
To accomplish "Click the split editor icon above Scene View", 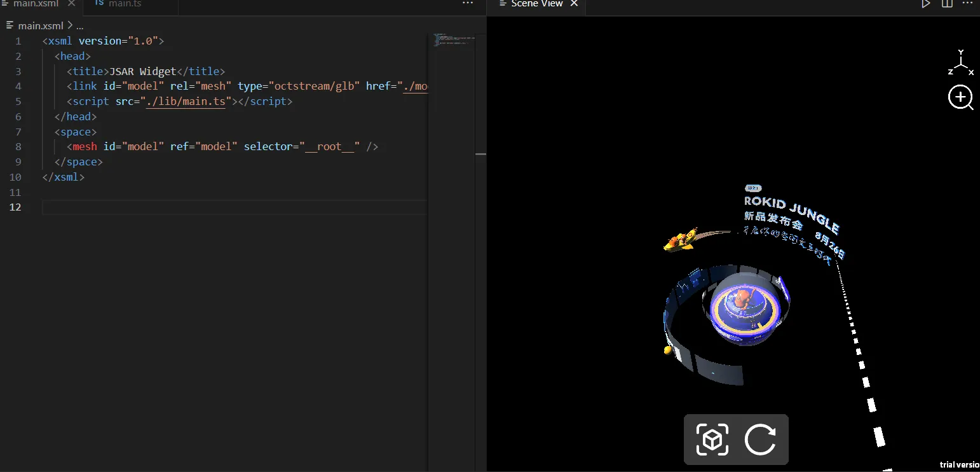I will click(x=947, y=4).
